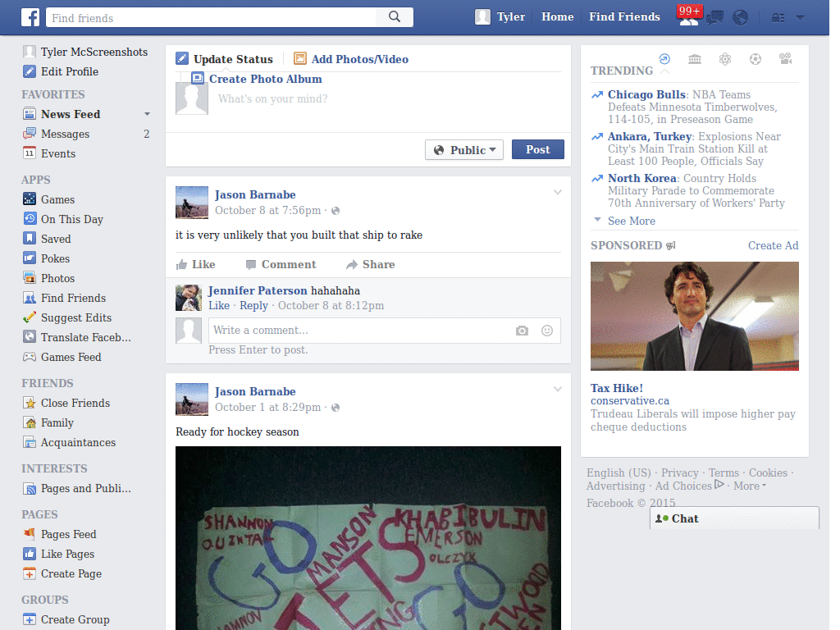This screenshot has height=630, width=840.
Task: Open Like Pages in sidebar
Action: click(58, 554)
